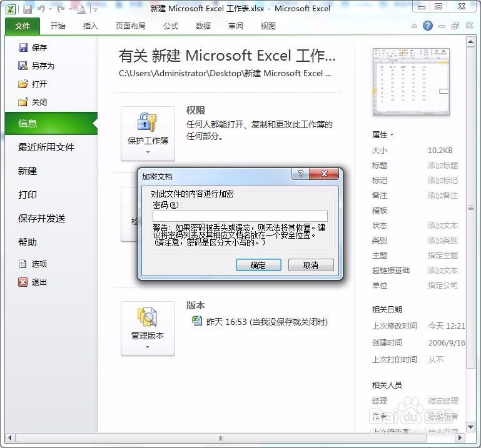Open the 打印 page
Screen dimensions: 481x448
28,194
